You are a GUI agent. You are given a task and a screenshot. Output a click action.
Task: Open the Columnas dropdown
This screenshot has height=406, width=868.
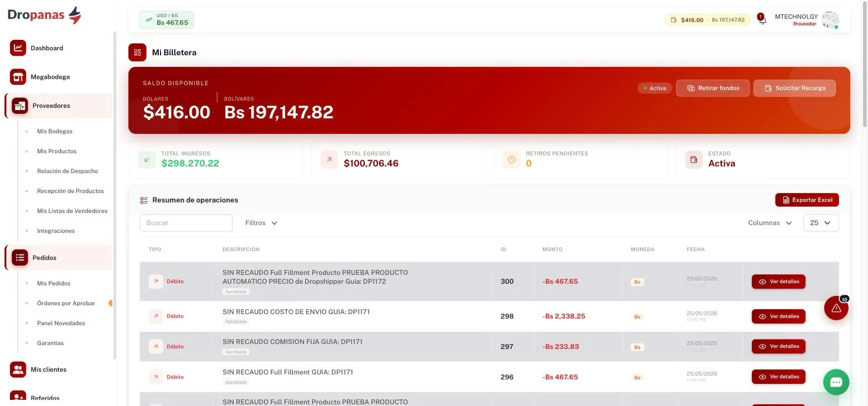point(770,223)
